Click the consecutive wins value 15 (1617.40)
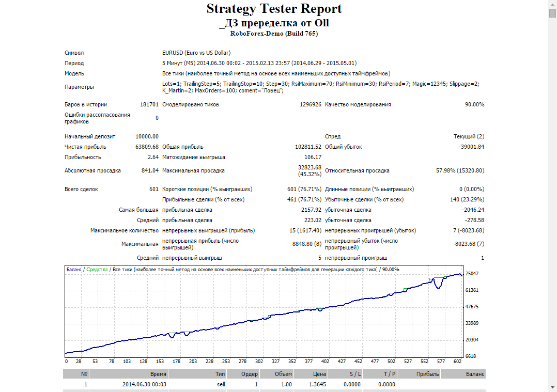The height and width of the screenshot is (392, 557). [x=305, y=230]
